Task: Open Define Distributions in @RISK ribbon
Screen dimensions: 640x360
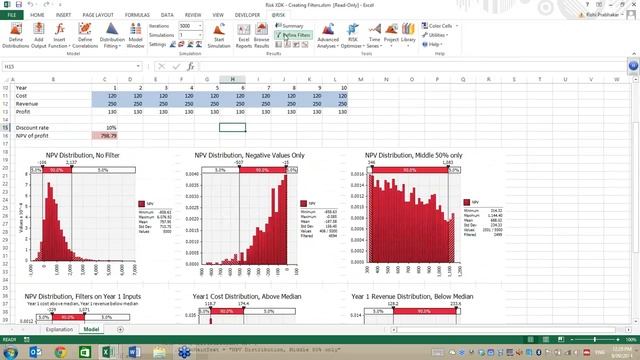Action: [x=16, y=36]
